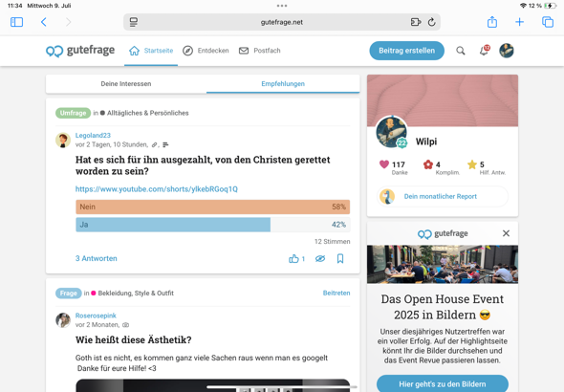Click Hier geht's zu den Bildern

pyautogui.click(x=443, y=383)
